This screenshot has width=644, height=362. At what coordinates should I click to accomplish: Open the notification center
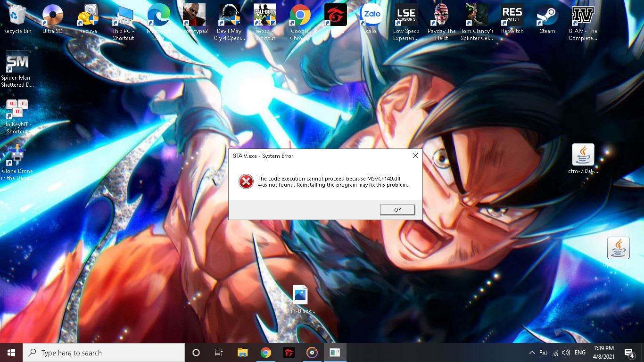click(628, 352)
